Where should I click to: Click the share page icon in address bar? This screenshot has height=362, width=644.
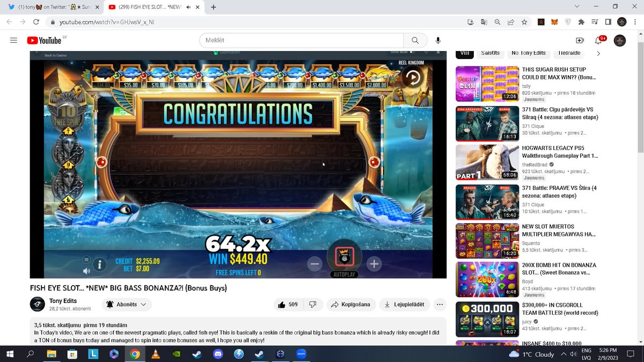(x=511, y=22)
